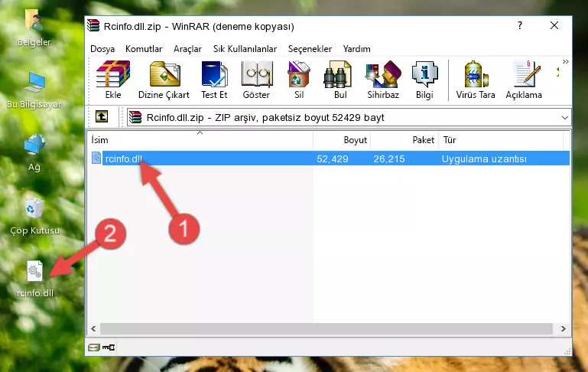Go up one folder level

click(102, 117)
